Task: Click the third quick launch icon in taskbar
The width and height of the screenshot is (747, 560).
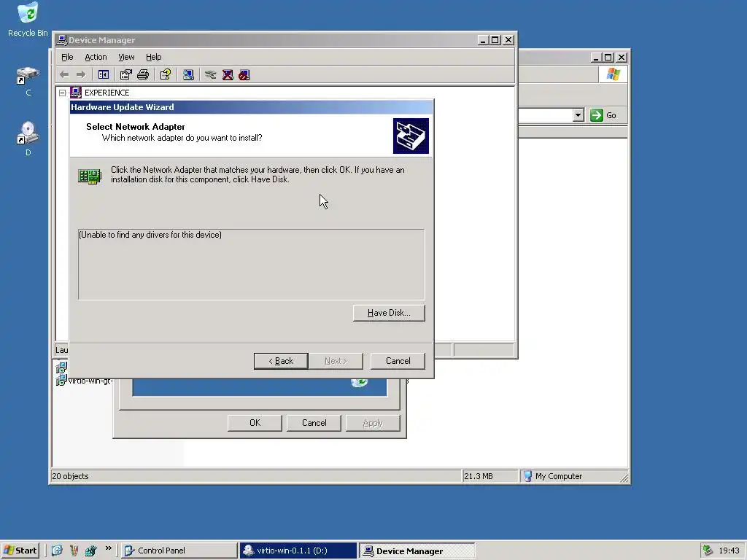Action: pyautogui.click(x=90, y=551)
